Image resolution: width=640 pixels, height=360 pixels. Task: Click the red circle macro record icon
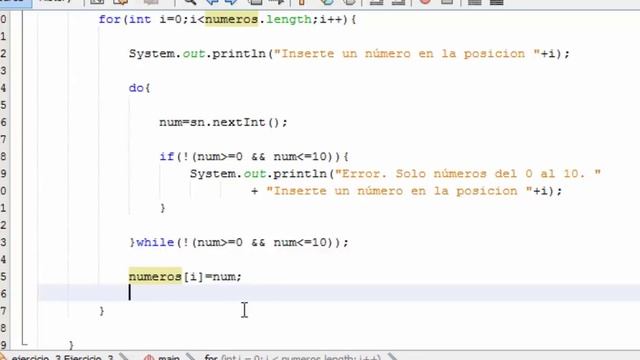coord(425,2)
